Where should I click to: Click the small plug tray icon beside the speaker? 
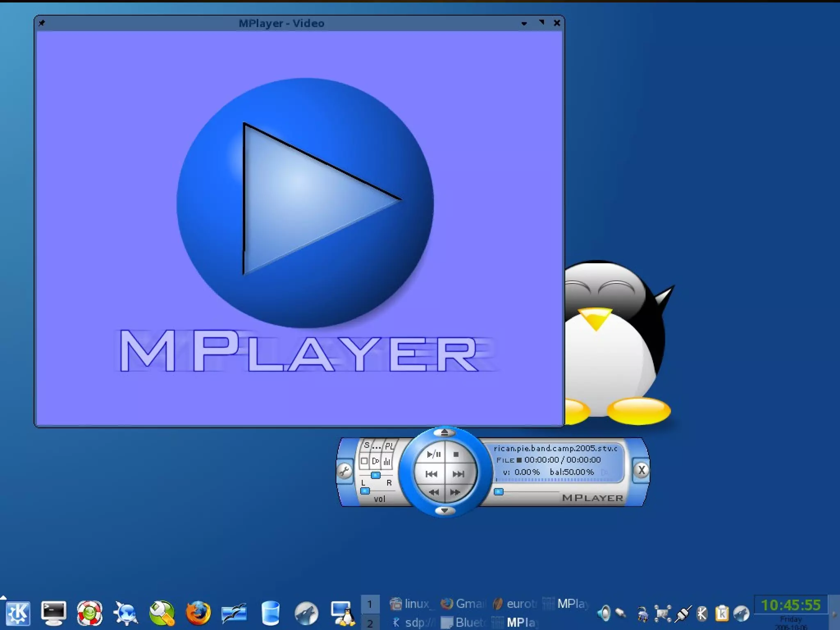tap(621, 613)
